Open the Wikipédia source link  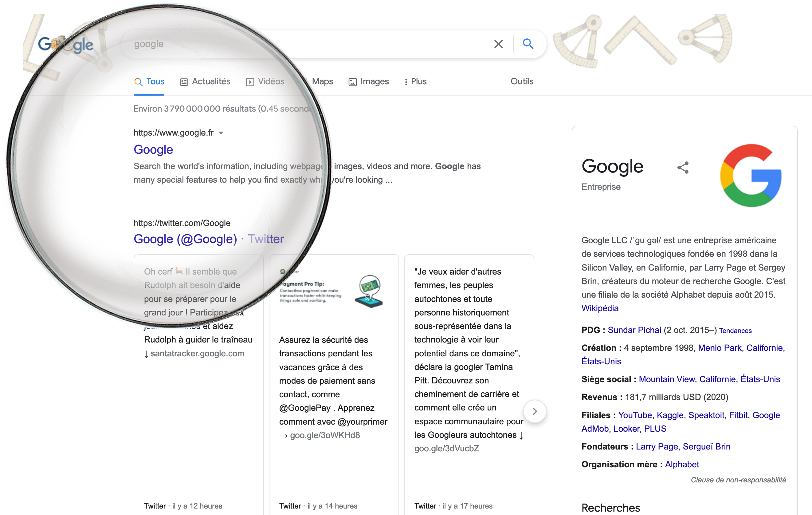point(600,308)
